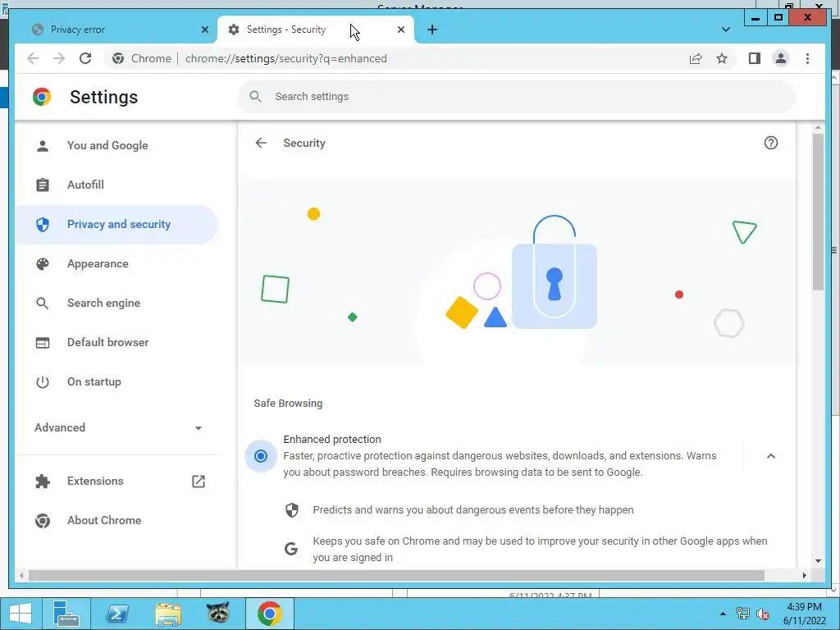
Task: Select Enhanced protection radio button
Action: coord(261,456)
